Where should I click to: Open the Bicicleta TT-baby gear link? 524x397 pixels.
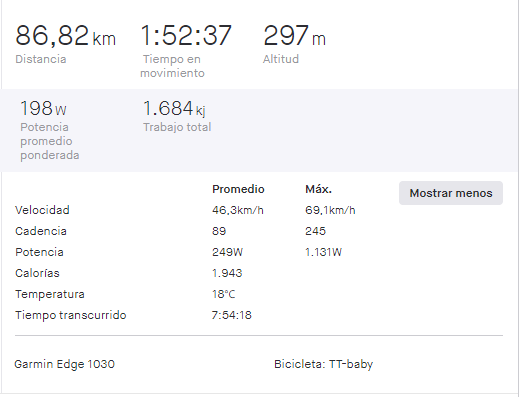[x=323, y=364]
